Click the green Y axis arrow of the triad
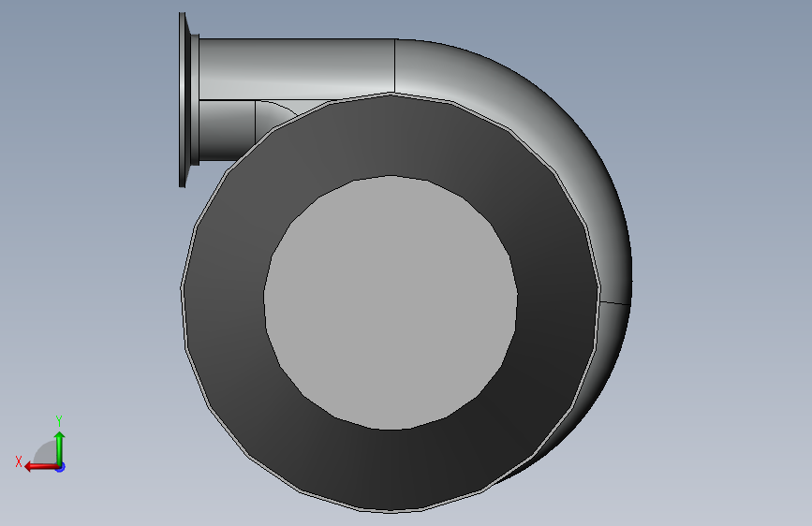The image size is (812, 526). (60, 449)
